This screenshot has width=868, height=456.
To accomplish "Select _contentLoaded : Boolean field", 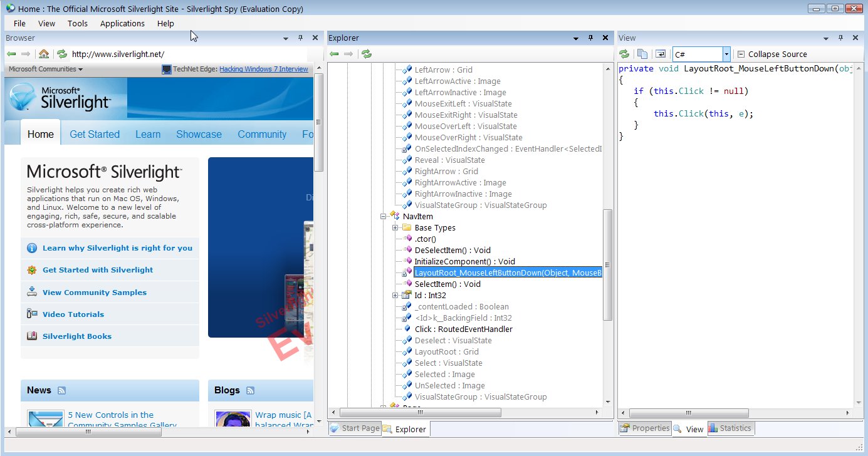I will [461, 306].
